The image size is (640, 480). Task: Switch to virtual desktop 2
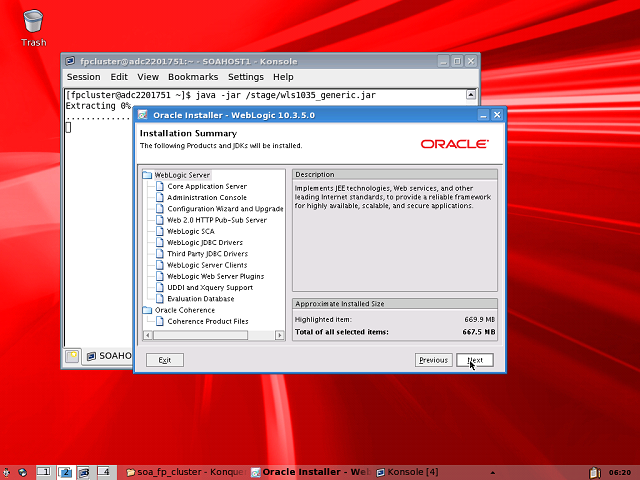click(x=64, y=472)
